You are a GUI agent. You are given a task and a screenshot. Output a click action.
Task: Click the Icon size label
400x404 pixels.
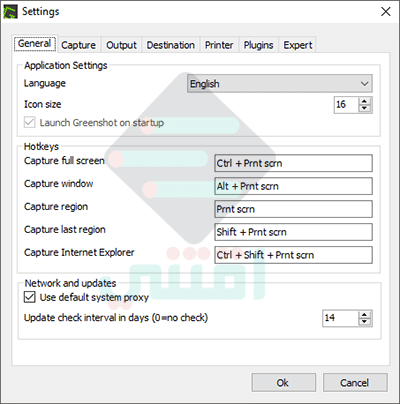point(42,104)
